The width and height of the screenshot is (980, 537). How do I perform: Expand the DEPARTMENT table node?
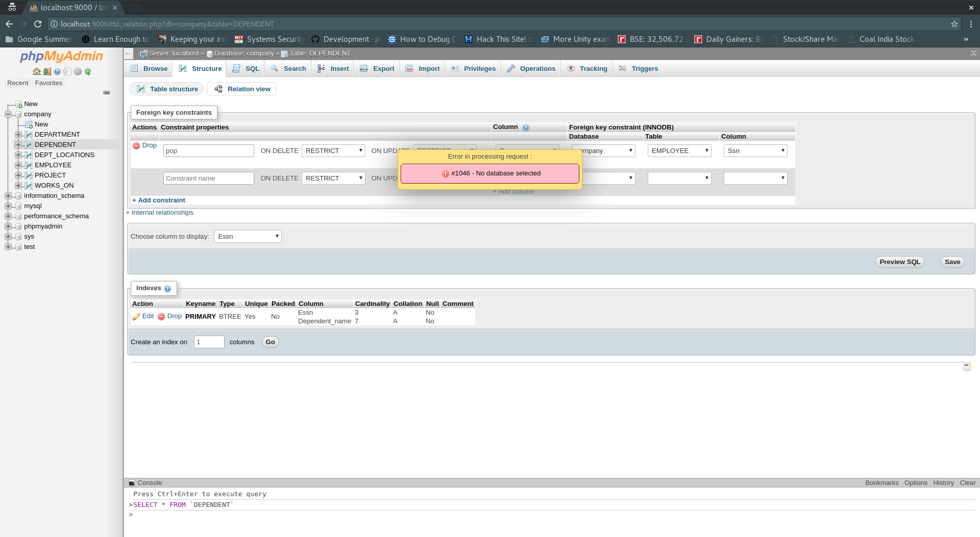[19, 134]
